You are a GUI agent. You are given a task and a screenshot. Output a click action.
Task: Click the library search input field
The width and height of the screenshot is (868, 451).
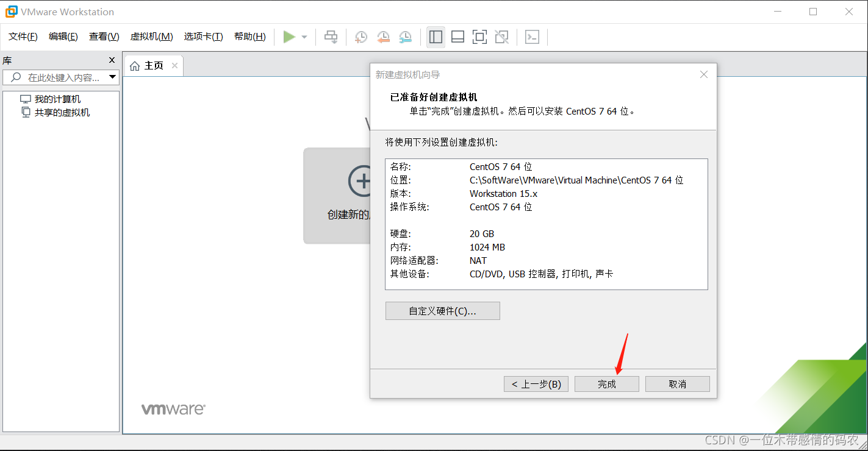[x=61, y=77]
